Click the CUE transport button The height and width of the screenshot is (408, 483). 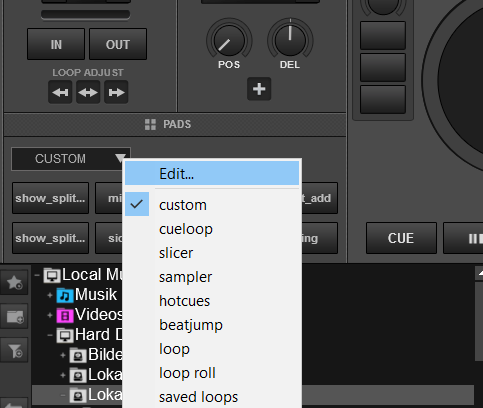click(x=401, y=238)
